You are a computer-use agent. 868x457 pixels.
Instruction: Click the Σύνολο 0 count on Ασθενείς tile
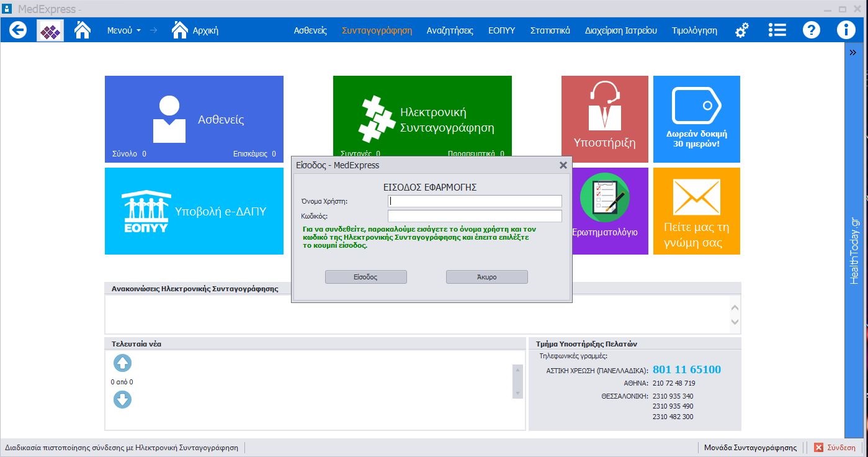coord(129,153)
